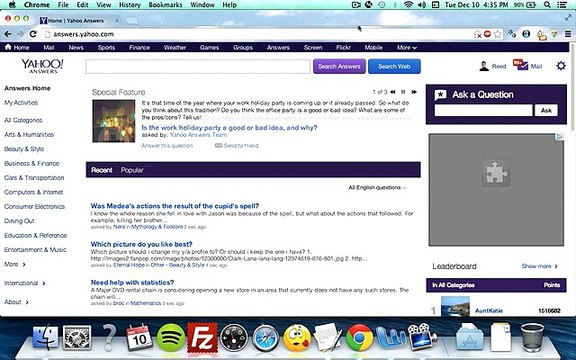The height and width of the screenshot is (360, 576).
Task: Click the Chrome back arrow
Action: [8, 34]
